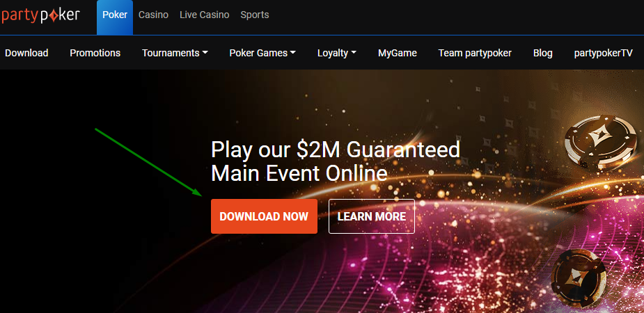Open partypokerTV in the navigation
644x313 pixels.
(604, 53)
